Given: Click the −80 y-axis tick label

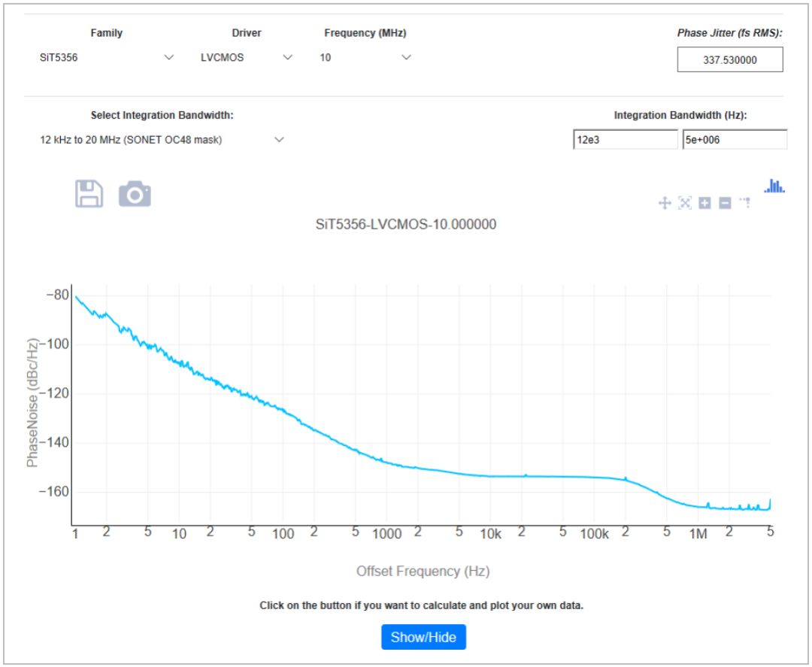Looking at the screenshot, I should coord(57,296).
